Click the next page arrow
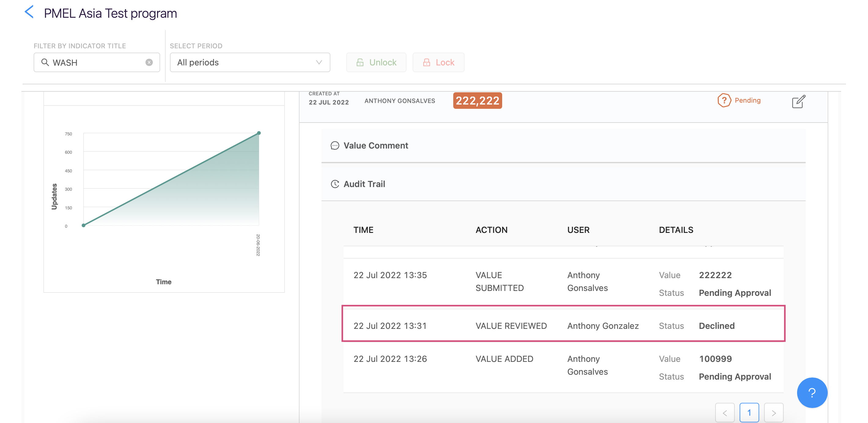The height and width of the screenshot is (423, 868). (x=773, y=412)
